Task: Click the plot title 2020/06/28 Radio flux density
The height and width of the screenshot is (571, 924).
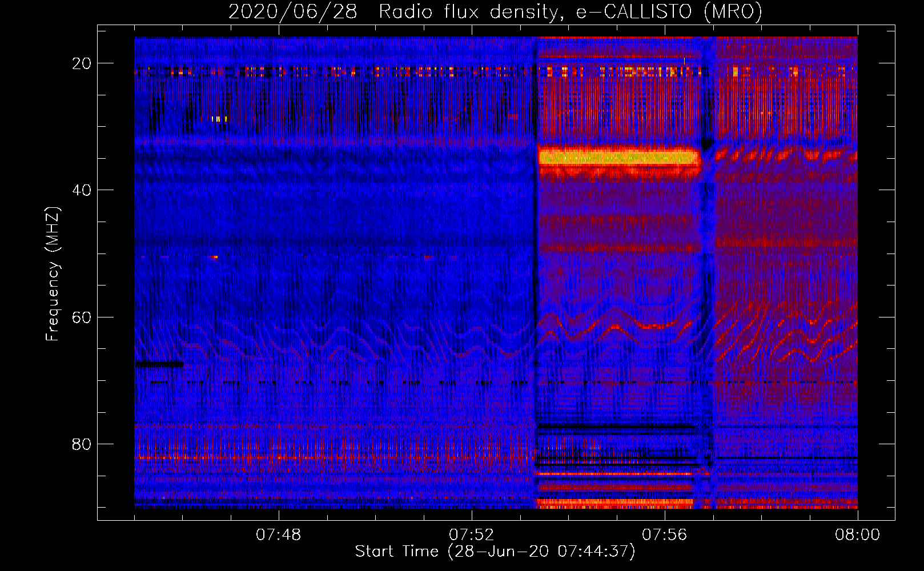Action: coord(495,12)
